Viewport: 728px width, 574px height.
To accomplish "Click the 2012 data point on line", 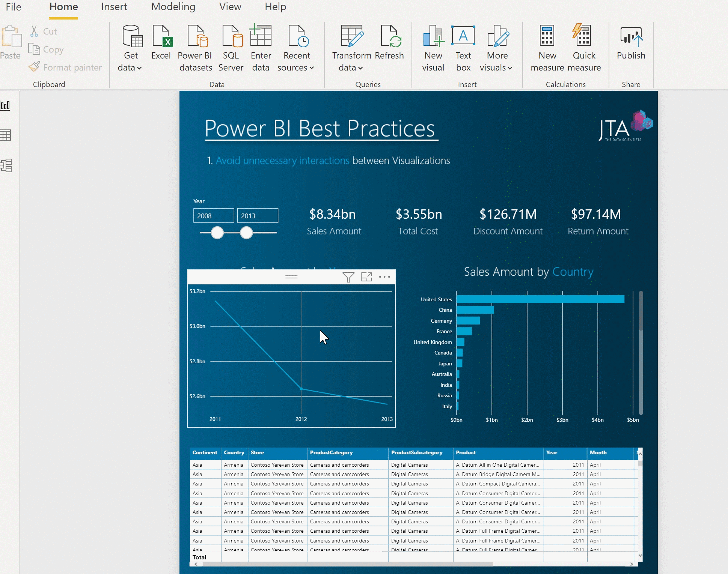I will (x=301, y=389).
